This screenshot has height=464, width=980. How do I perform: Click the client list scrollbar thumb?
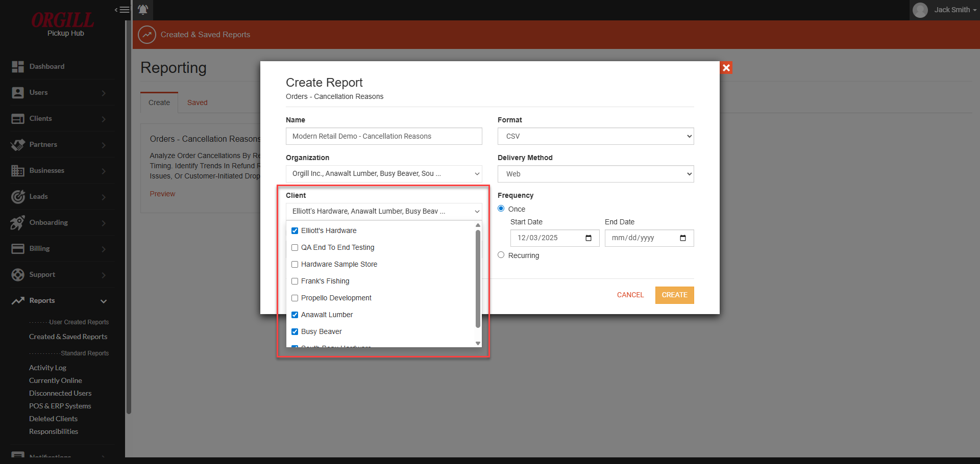pyautogui.click(x=478, y=279)
